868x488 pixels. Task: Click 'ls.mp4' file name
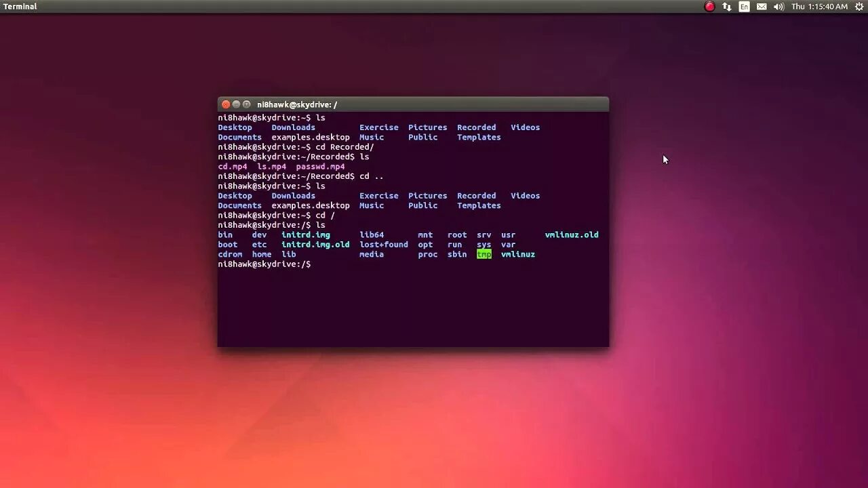(271, 167)
